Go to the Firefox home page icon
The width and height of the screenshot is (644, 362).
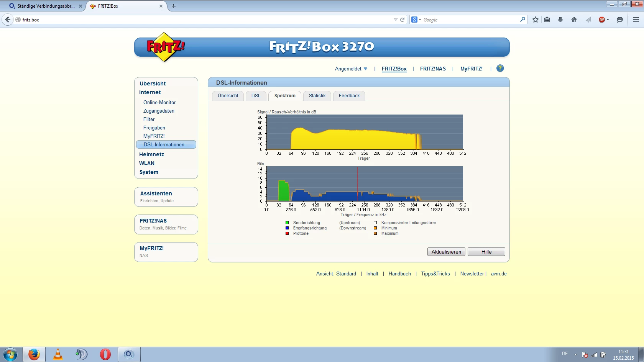(574, 20)
